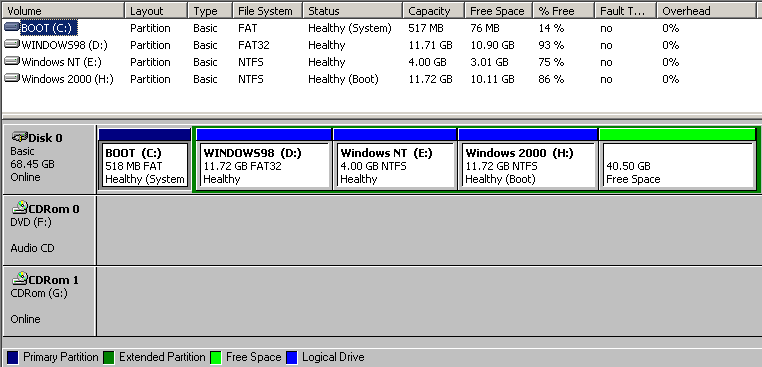Click the 4.00 GB capacity cell
Screen dimensions: 762x367
tap(427, 62)
